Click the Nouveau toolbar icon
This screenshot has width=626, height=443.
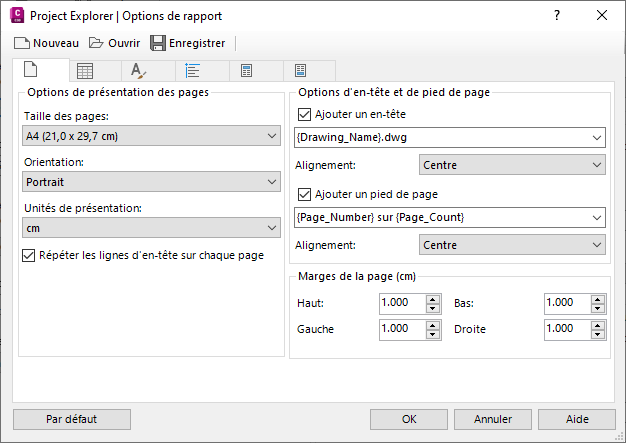(x=22, y=43)
